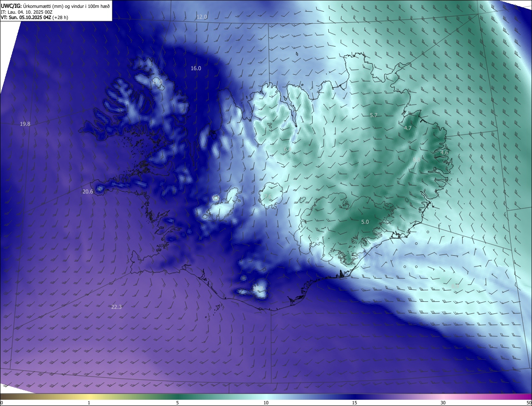Click the 16.0 value label on the map
The width and height of the screenshot is (532, 406).
pyautogui.click(x=196, y=68)
